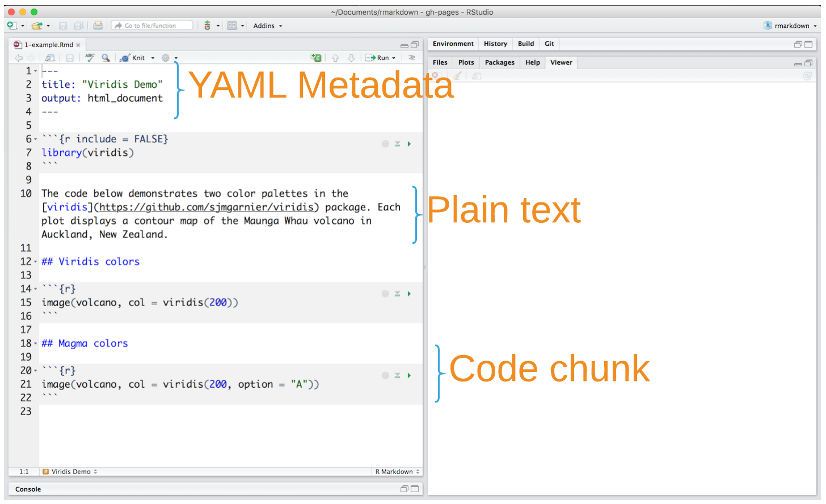Collapse the chunk fold on line 20

point(35,371)
